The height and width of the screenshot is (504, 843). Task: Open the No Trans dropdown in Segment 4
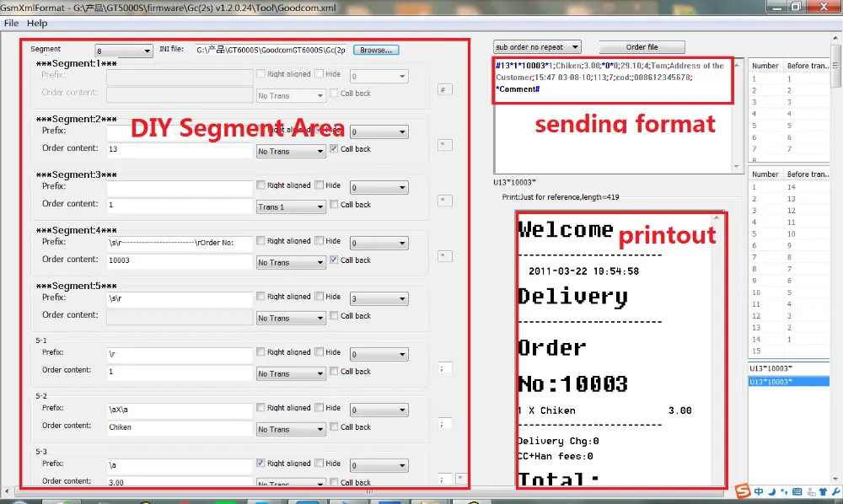291,263
